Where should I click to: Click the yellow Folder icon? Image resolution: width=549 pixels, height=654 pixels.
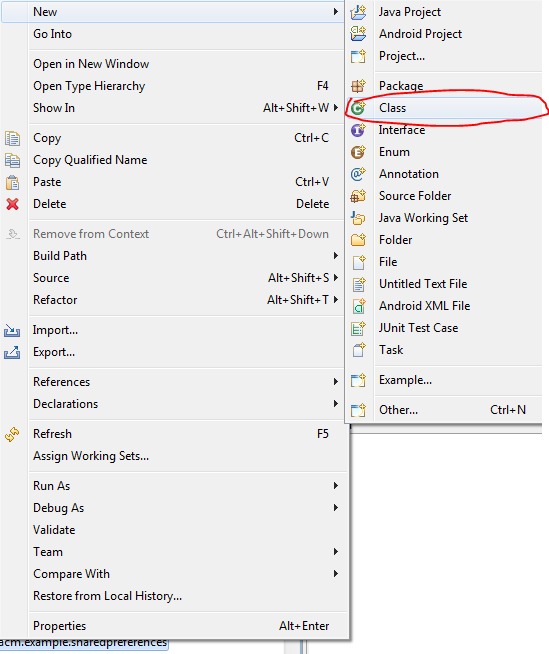358,239
